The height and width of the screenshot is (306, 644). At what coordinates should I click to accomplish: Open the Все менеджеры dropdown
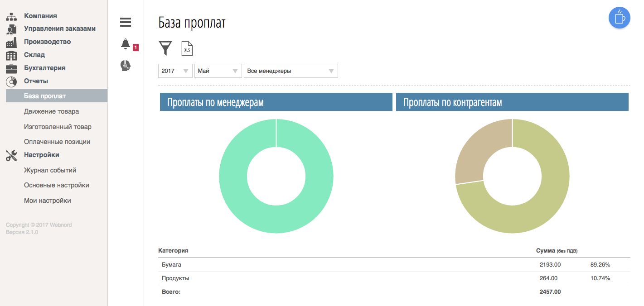pyautogui.click(x=291, y=71)
